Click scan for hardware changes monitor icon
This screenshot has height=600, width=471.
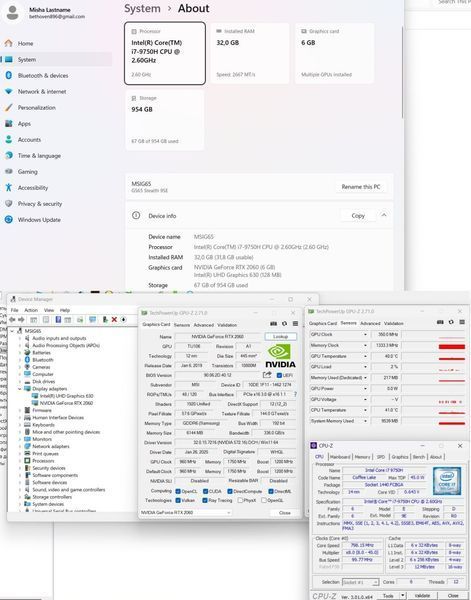click(x=92, y=320)
